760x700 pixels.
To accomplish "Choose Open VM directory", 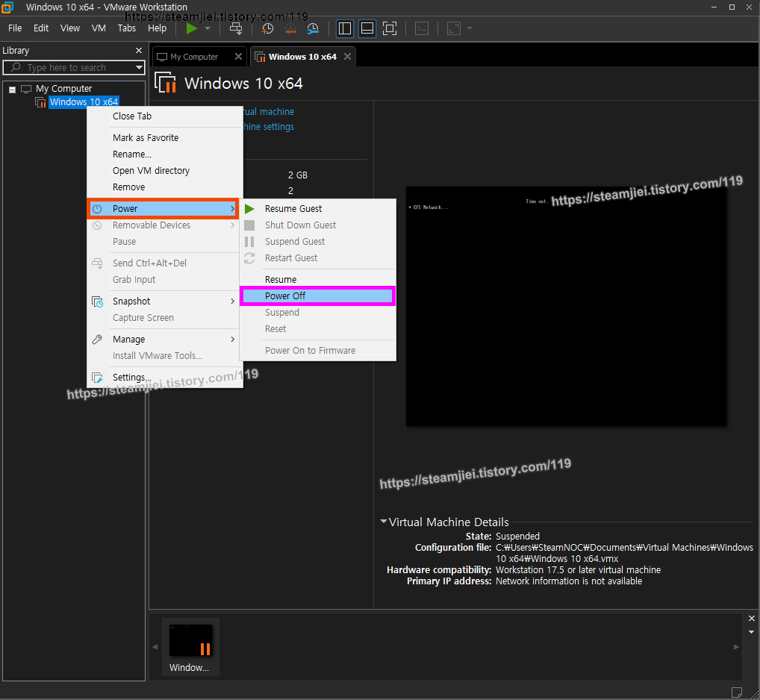I will coord(165,170).
